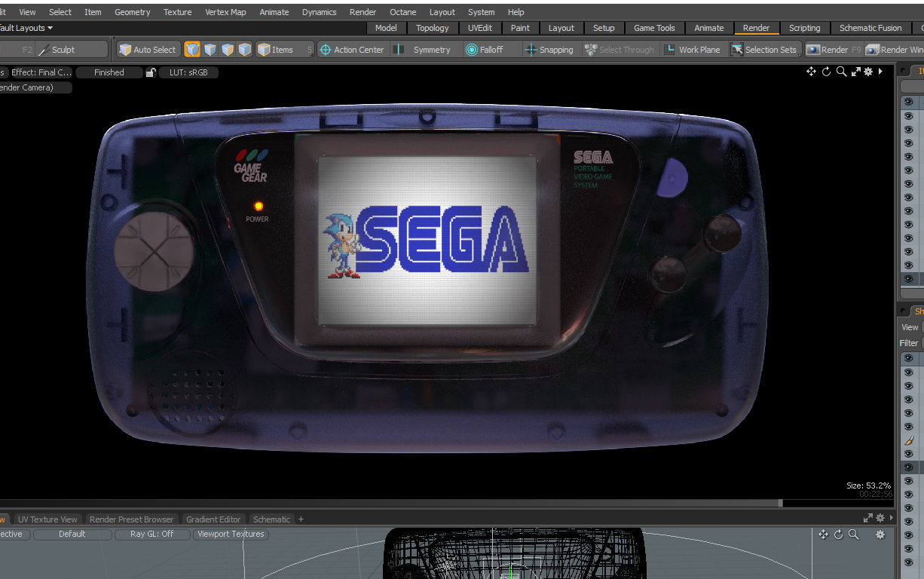Open the LUT: sRGB dropdown
The image size is (924, 579).
[x=188, y=72]
